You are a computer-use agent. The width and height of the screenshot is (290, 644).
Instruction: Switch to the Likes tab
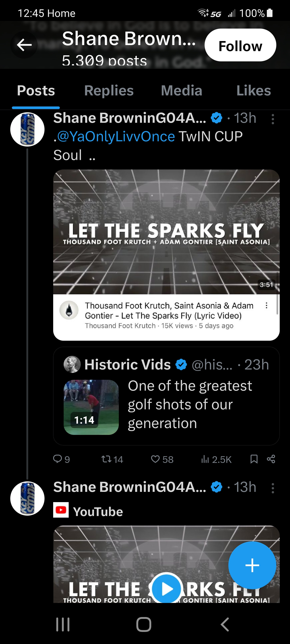coord(254,91)
